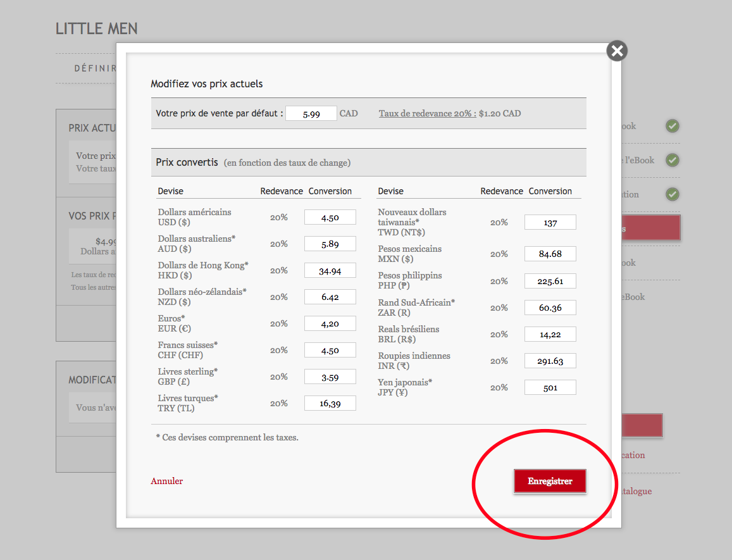
Task: Edit the default sale price field
Action: pos(311,114)
